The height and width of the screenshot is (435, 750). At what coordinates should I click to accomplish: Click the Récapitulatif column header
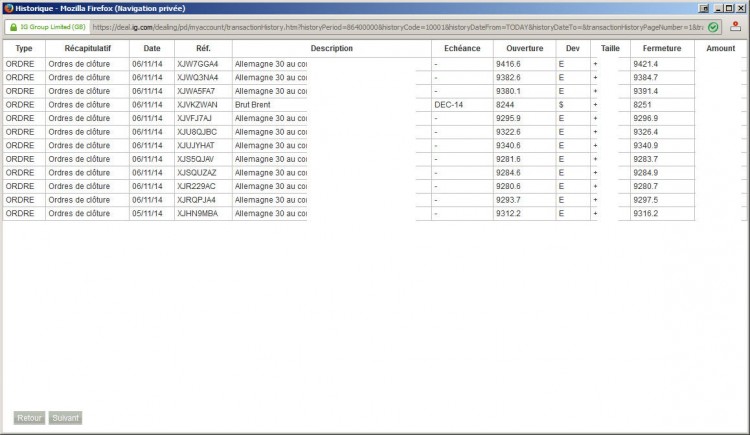tap(88, 48)
